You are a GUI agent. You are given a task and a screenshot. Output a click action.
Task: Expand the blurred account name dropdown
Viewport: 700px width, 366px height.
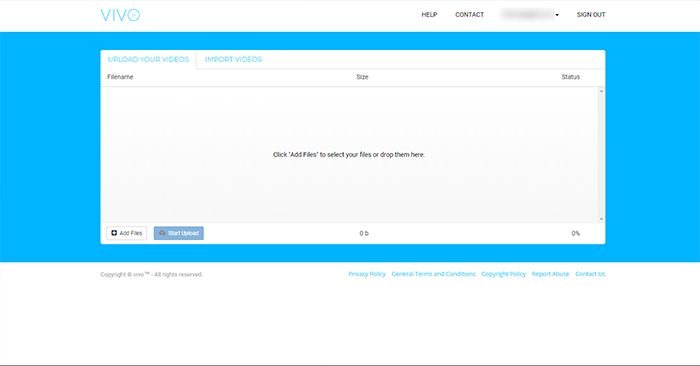click(530, 15)
